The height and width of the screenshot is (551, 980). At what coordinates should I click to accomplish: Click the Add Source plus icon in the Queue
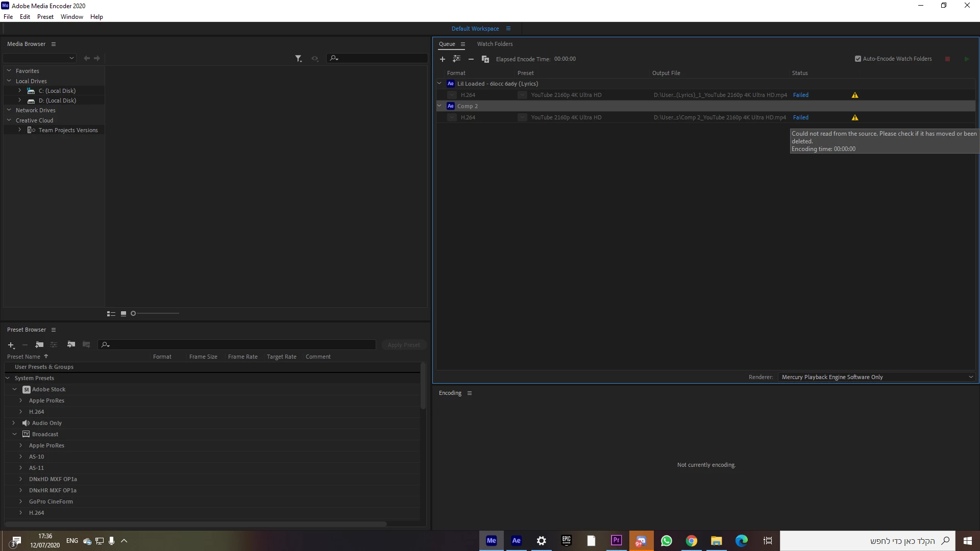click(443, 59)
